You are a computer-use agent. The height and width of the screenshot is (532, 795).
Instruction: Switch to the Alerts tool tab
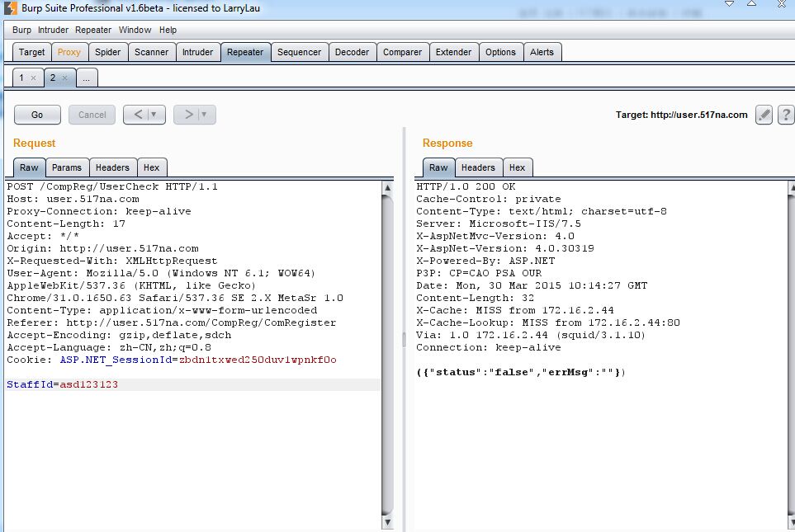pyautogui.click(x=542, y=52)
